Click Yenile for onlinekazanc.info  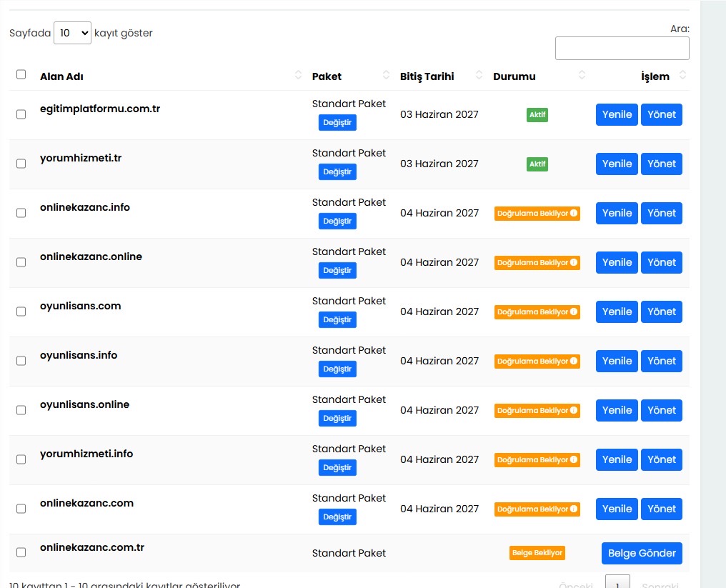click(x=617, y=213)
